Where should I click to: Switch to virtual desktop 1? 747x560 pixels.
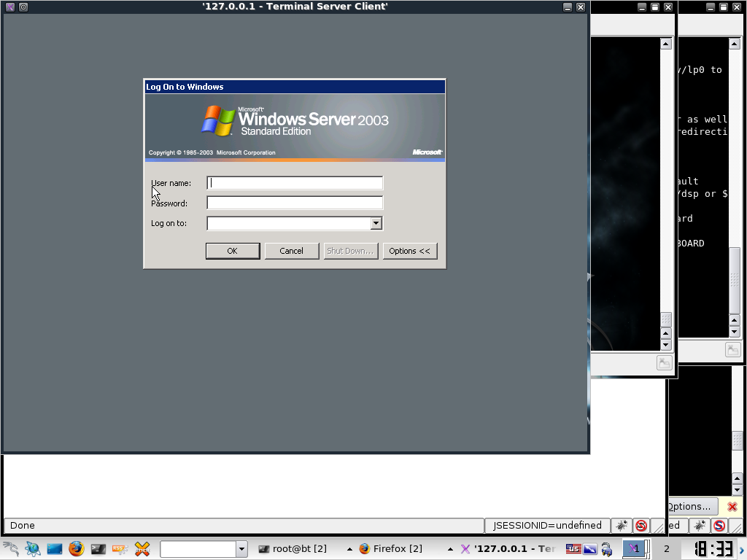pyautogui.click(x=634, y=549)
